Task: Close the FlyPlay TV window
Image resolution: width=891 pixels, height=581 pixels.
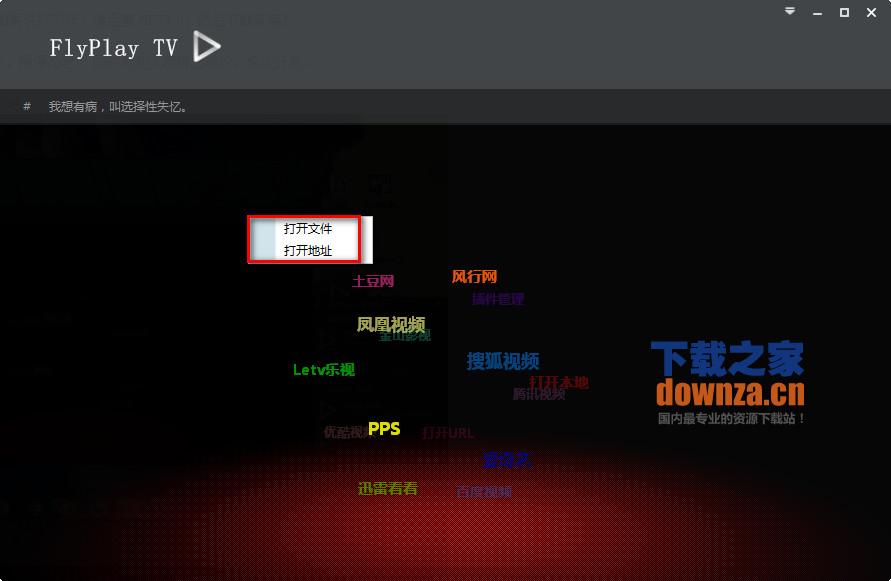Action: coord(871,13)
